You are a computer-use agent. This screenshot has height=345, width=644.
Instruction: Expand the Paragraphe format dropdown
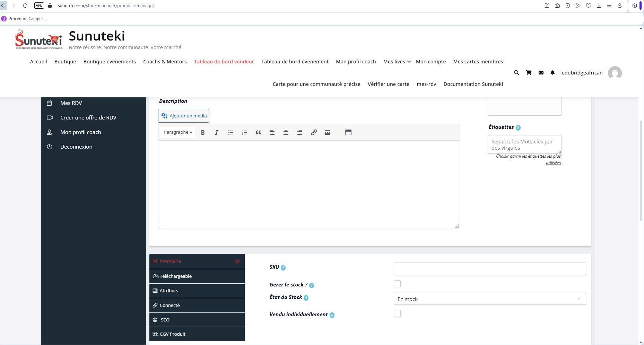[178, 132]
